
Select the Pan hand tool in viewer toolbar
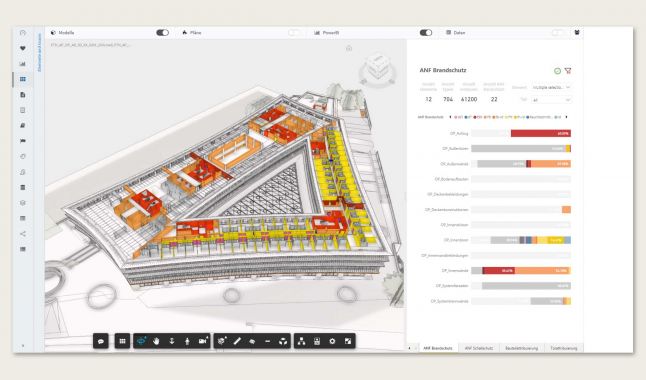click(x=156, y=341)
